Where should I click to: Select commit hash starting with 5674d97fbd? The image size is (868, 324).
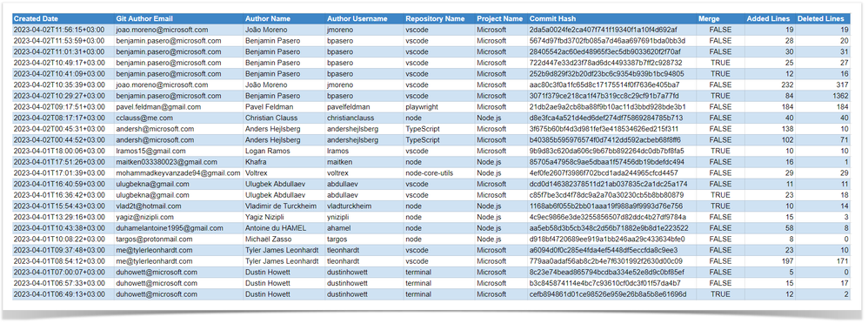click(607, 40)
